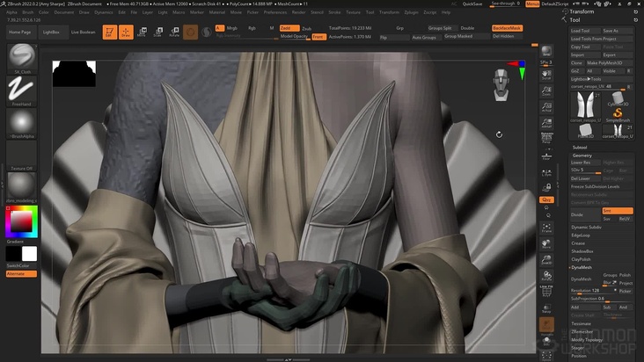Click the Scroll canvas icon

pos(546,75)
